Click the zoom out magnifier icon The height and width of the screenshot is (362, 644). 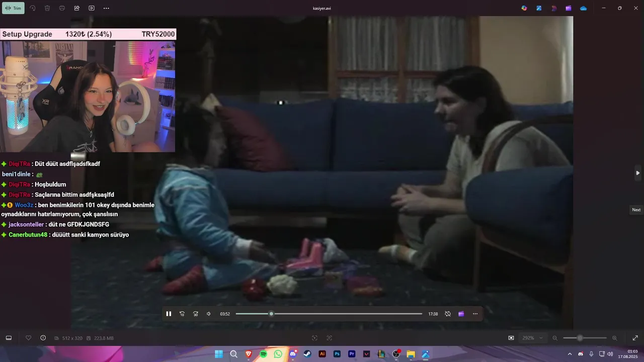click(x=555, y=338)
